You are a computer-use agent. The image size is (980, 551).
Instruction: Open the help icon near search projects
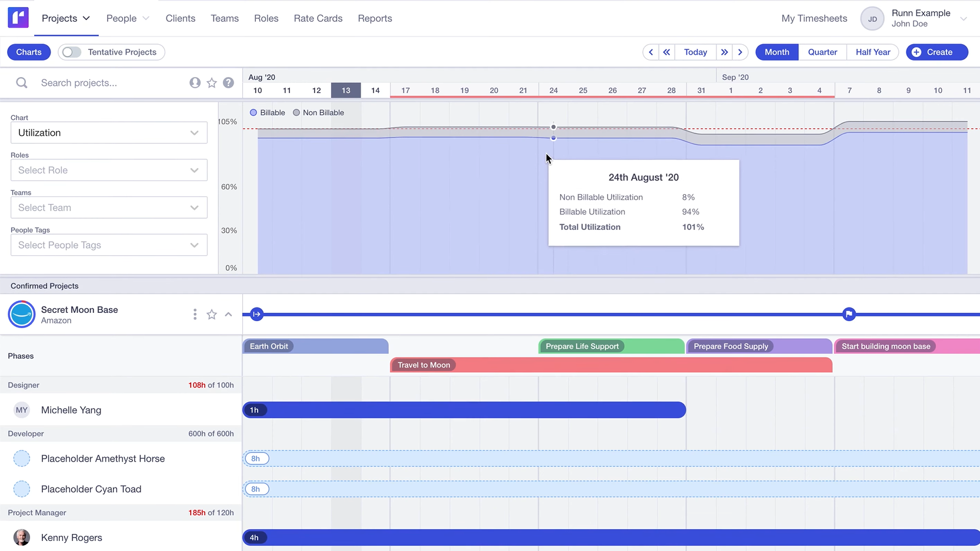pos(229,83)
